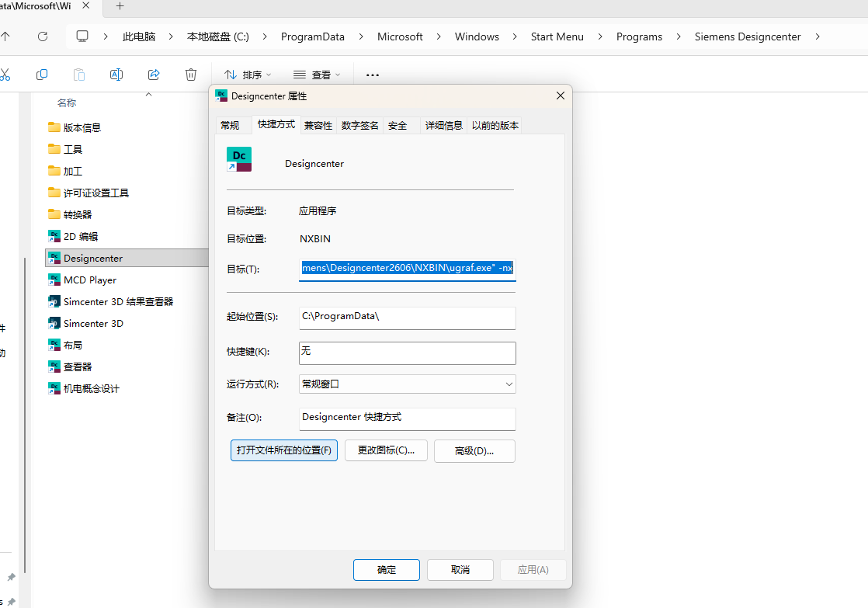Click the 快捷键(K) input field
Viewport: 868px width, 608px height.
pyautogui.click(x=408, y=353)
